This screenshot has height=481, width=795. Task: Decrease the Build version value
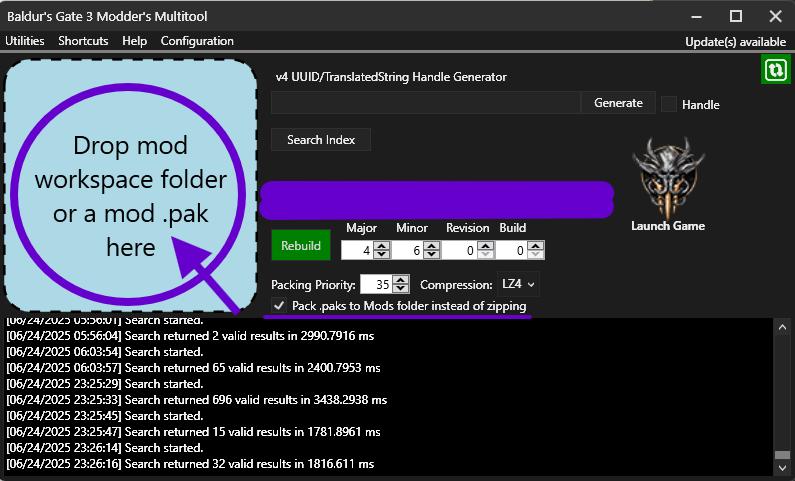tap(535, 254)
